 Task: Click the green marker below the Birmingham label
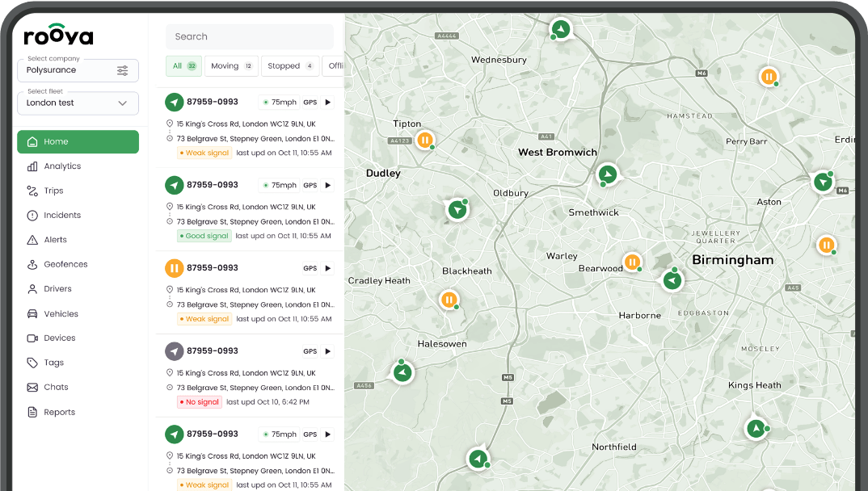click(x=672, y=280)
